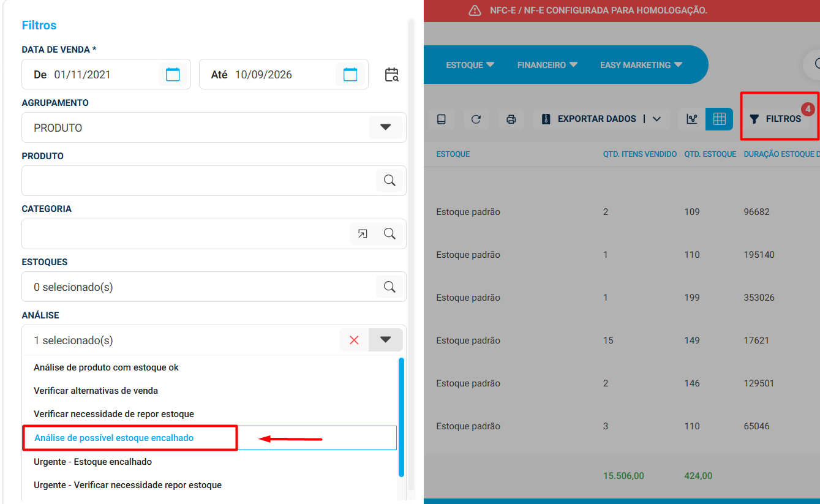Image resolution: width=820 pixels, height=504 pixels.
Task: Expand the Agrupamento PRODUTO dropdown
Action: (386, 127)
